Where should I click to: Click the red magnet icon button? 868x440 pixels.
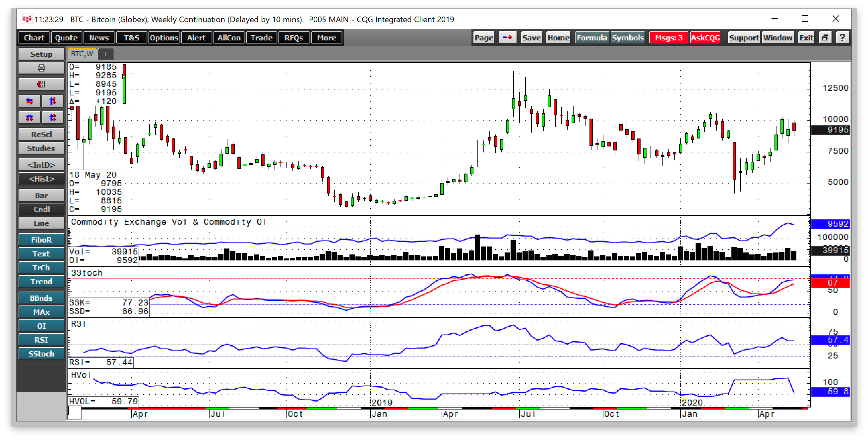(41, 84)
